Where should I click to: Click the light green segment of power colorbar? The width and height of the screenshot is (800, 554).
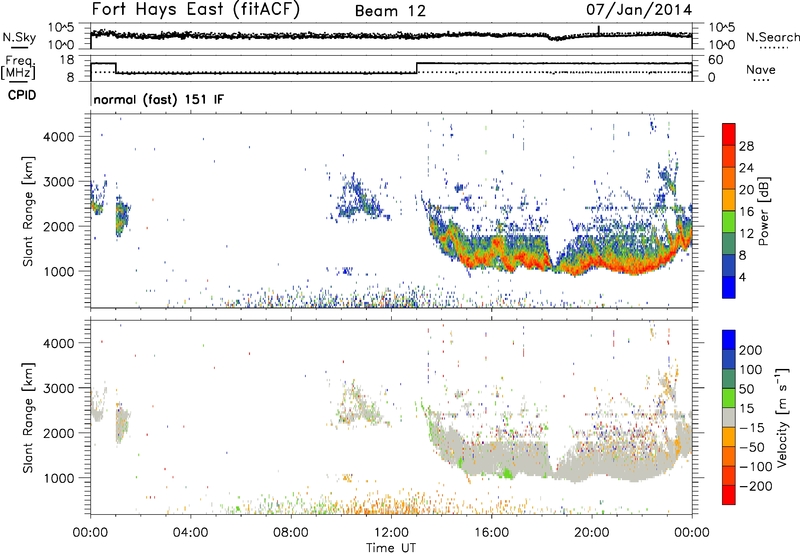click(x=729, y=221)
